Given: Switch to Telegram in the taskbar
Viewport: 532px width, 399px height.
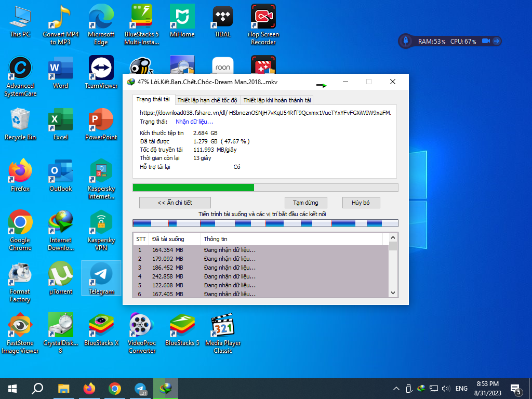Looking at the screenshot, I should 140,389.
